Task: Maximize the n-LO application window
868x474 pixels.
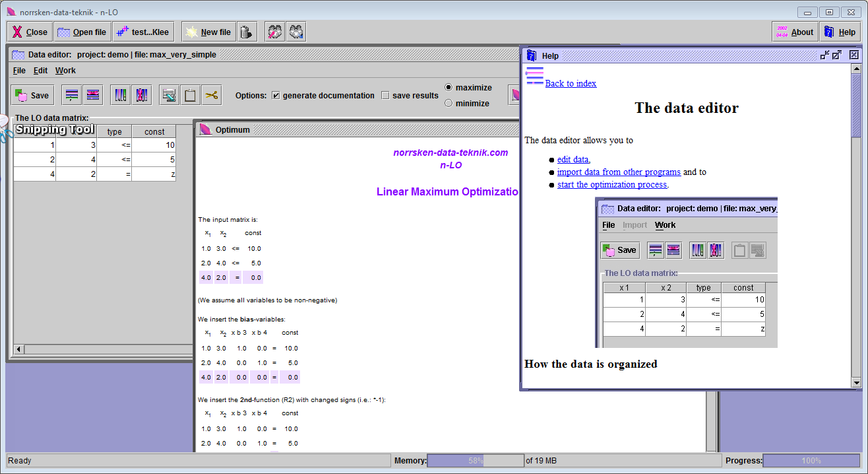Action: [828, 12]
